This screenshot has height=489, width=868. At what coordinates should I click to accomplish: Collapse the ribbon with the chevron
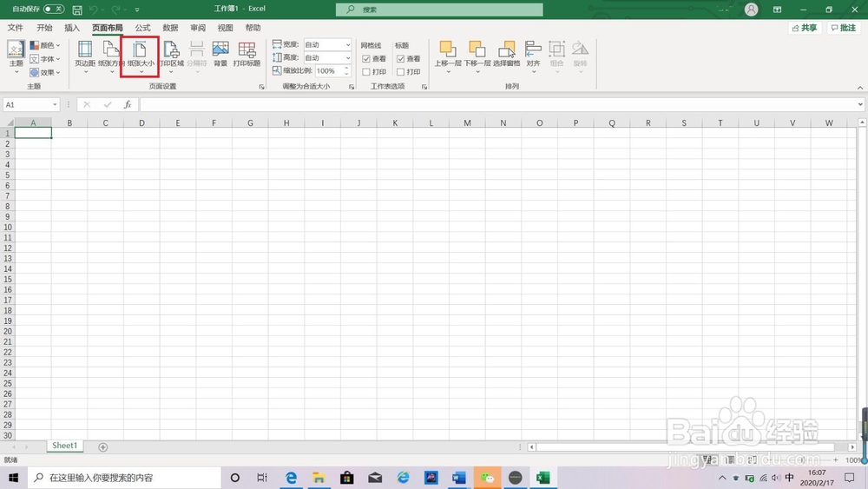coord(859,88)
